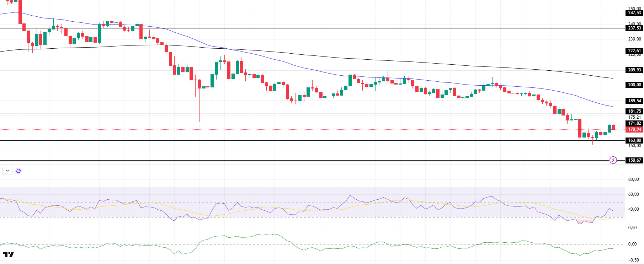Click the RSI 80,00 axis tick
This screenshot has width=644, height=264.
pyautogui.click(x=633, y=179)
